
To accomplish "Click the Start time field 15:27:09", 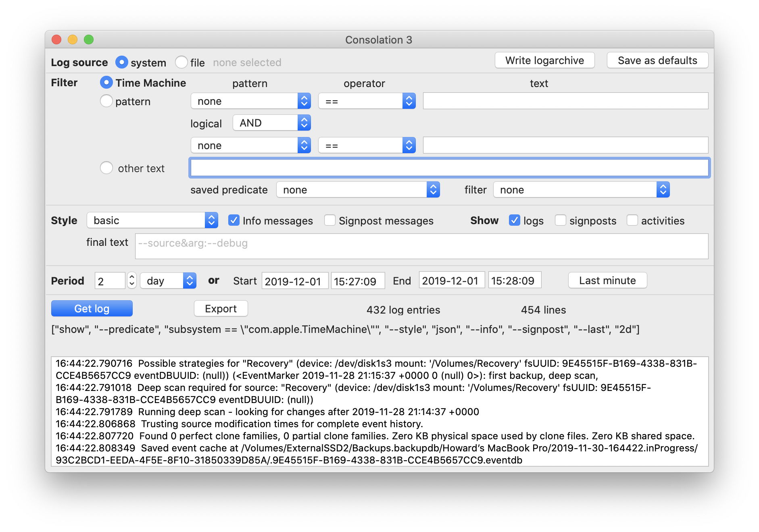I will [x=357, y=281].
